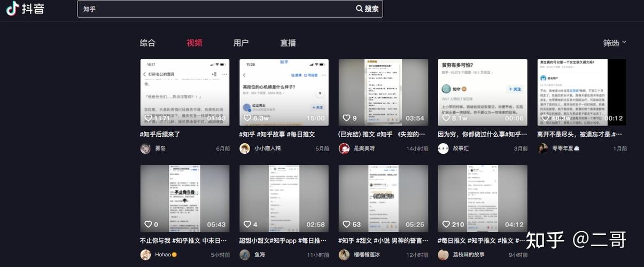Expand the 筛选 filter dropdown

coord(615,43)
